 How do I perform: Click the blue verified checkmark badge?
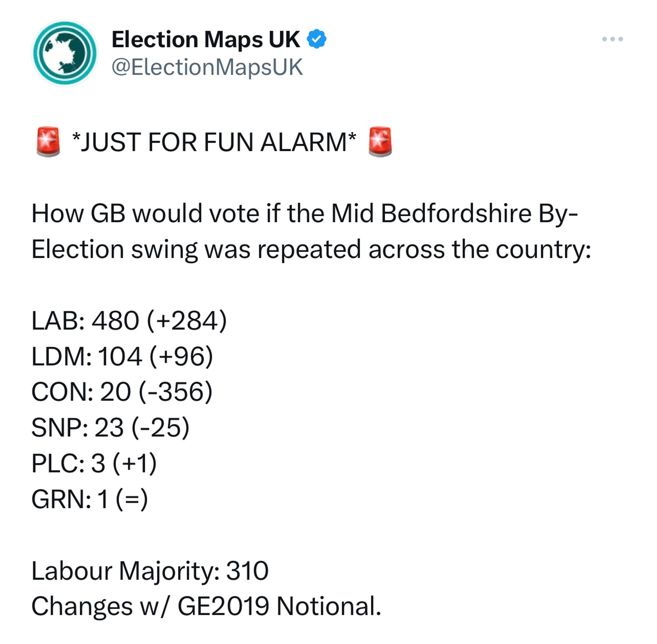click(316, 39)
